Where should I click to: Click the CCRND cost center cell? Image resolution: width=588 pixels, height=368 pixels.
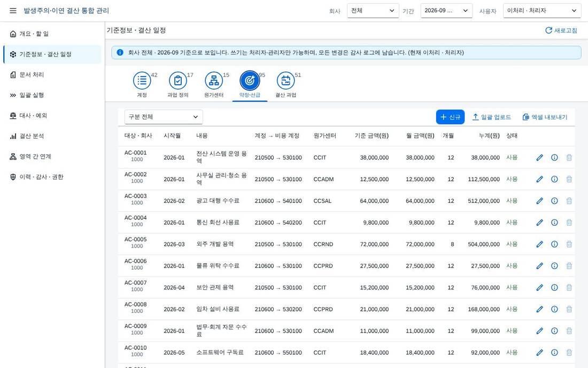323,244
